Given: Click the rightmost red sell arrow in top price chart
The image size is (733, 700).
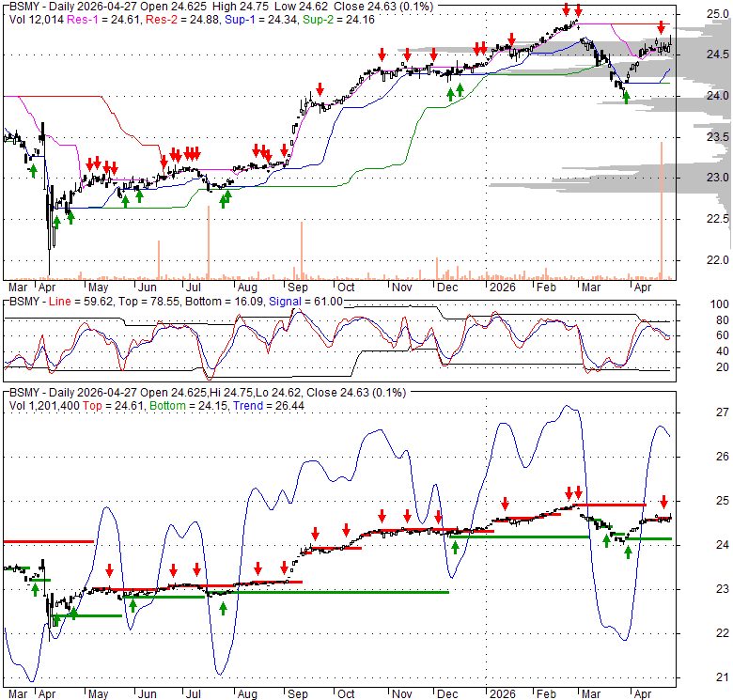Looking at the screenshot, I should (x=661, y=27).
